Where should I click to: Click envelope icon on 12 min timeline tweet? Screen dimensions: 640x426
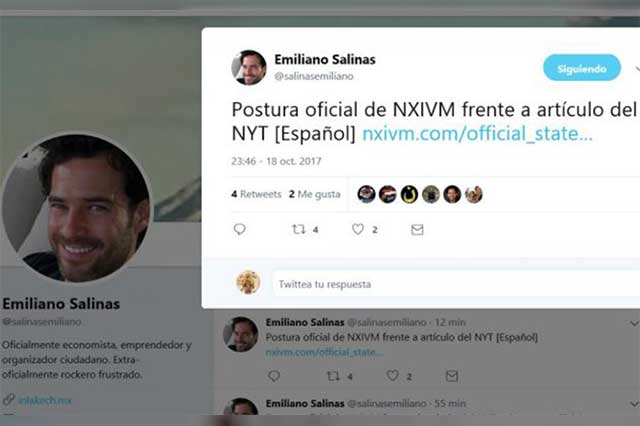tap(452, 376)
